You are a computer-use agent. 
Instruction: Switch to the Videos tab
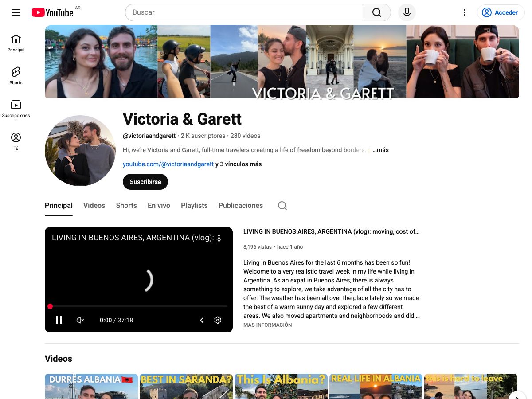coord(94,205)
